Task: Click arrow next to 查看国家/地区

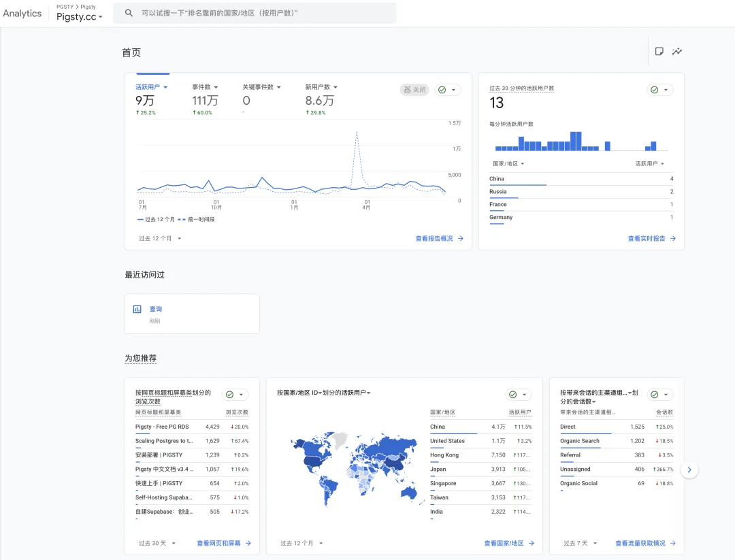Action: pyautogui.click(x=532, y=543)
